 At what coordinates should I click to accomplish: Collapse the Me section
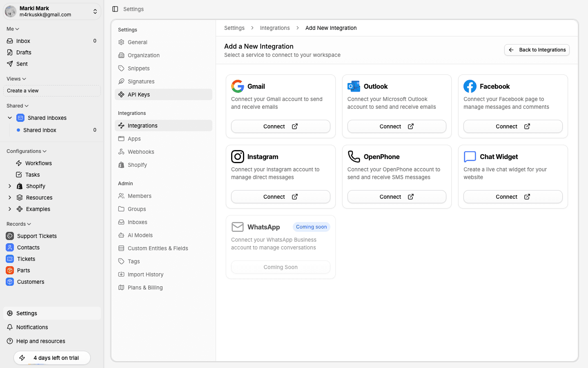[13, 29]
